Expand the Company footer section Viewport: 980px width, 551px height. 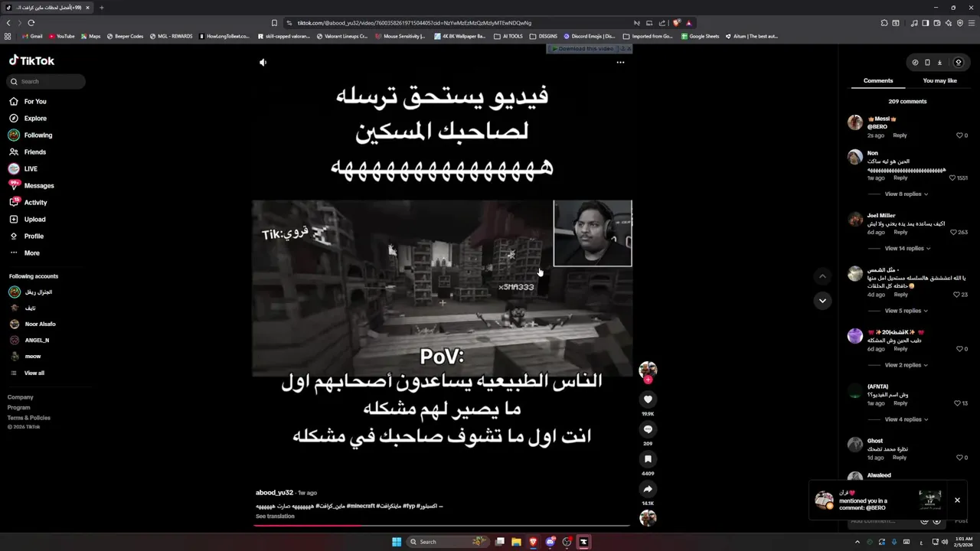[21, 397]
